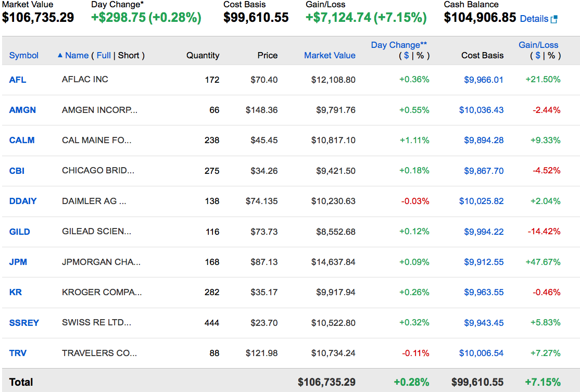Open AMGN symbol quote
The image size is (580, 392).
[22, 110]
